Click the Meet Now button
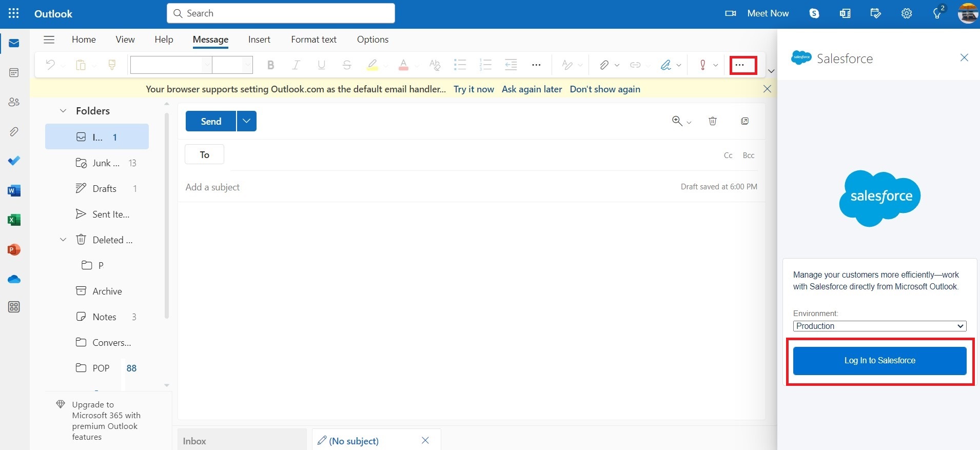The image size is (980, 450). (757, 13)
